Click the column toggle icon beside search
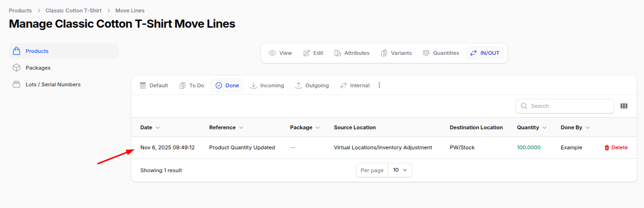Image resolution: width=644 pixels, height=208 pixels. (623, 106)
